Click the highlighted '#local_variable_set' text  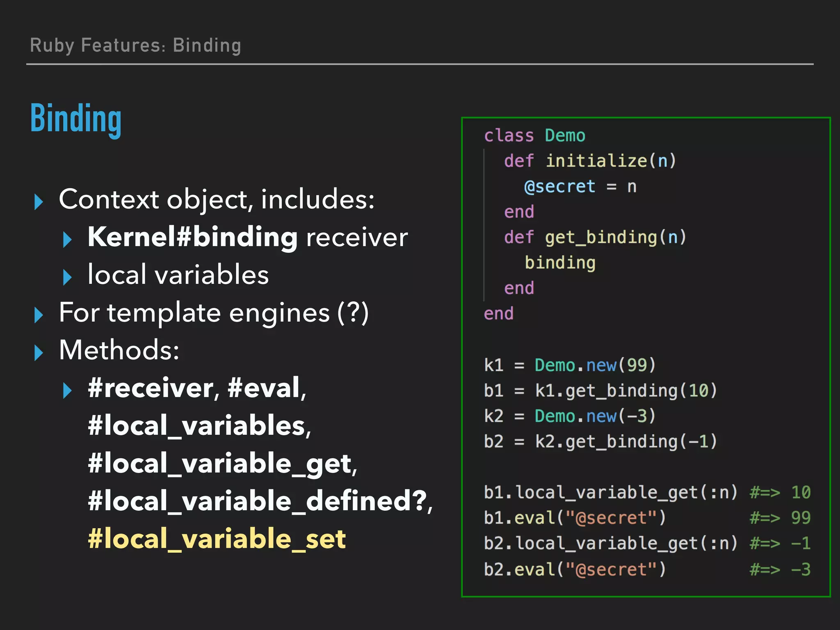217,539
